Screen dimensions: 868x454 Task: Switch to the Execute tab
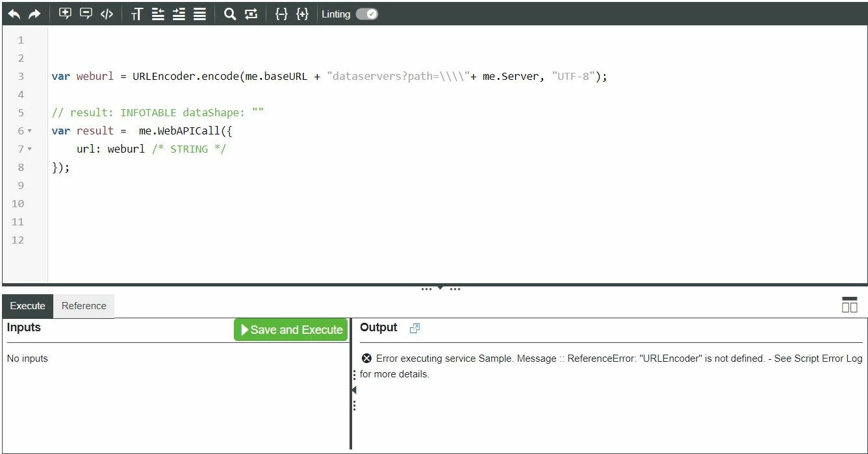(x=27, y=306)
